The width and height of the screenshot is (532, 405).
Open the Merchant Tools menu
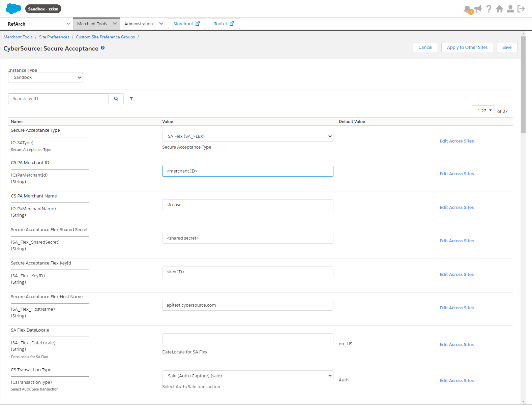(96, 24)
